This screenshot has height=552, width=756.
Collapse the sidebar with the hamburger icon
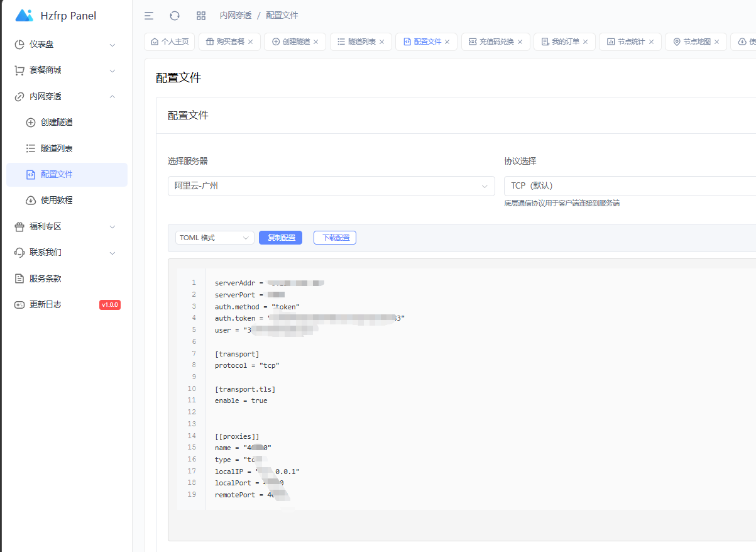(149, 16)
